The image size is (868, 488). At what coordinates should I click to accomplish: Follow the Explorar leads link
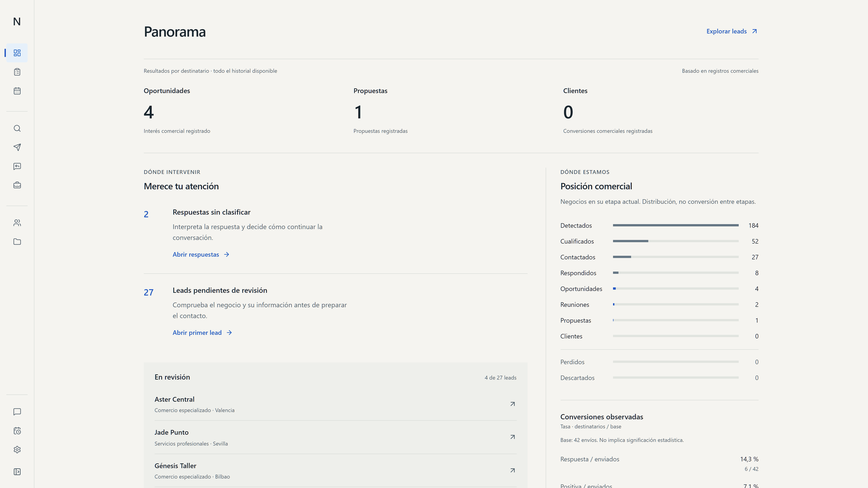(732, 31)
